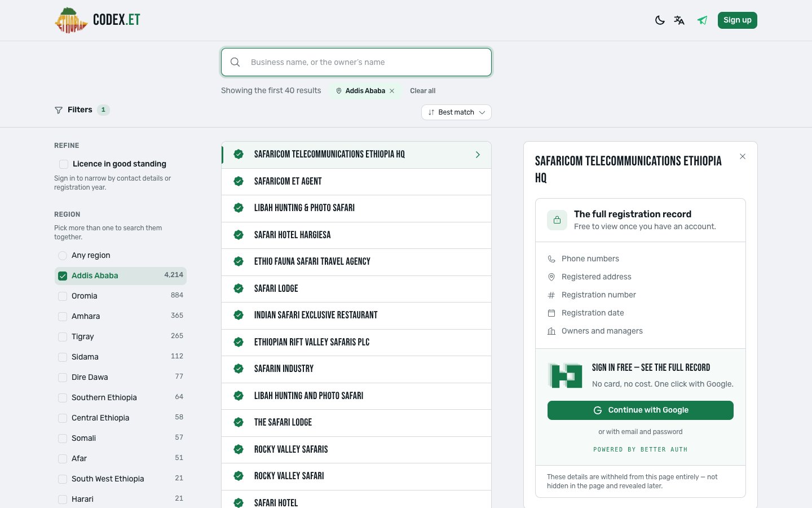
Task: Check the Dire Dawa region checkbox
Action: click(63, 378)
